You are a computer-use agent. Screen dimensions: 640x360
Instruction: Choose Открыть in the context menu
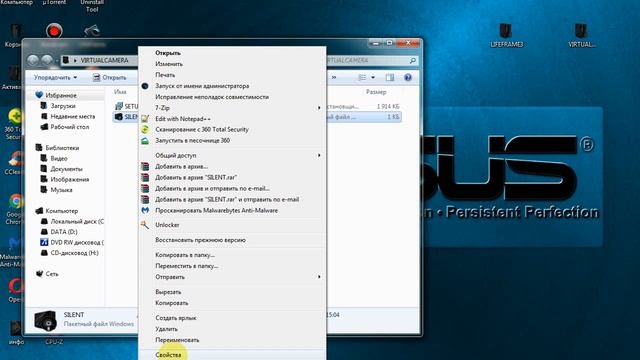(168, 53)
